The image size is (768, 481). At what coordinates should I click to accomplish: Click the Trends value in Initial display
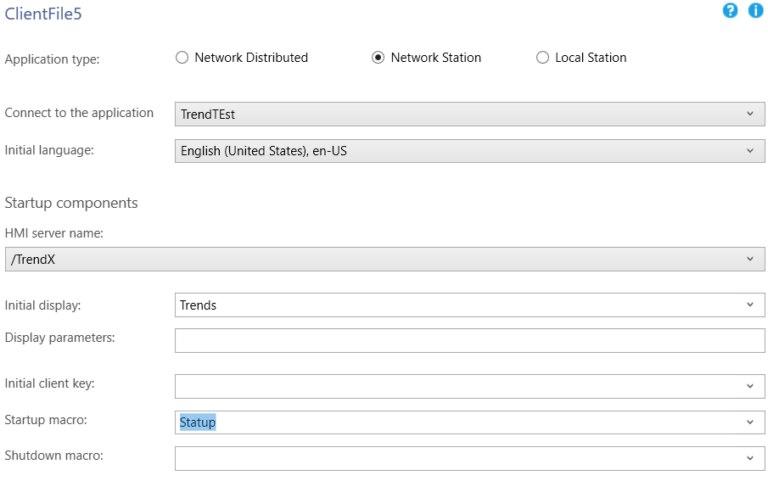(198, 305)
